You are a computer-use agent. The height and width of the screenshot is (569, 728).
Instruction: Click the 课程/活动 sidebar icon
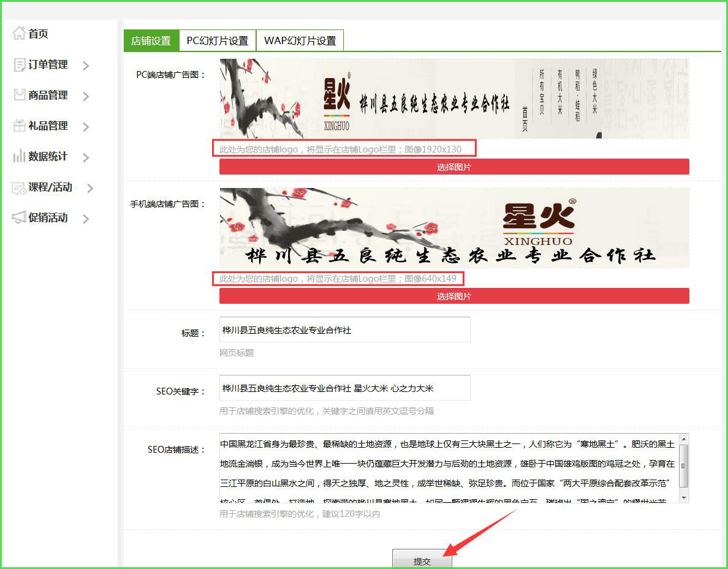coord(19,187)
